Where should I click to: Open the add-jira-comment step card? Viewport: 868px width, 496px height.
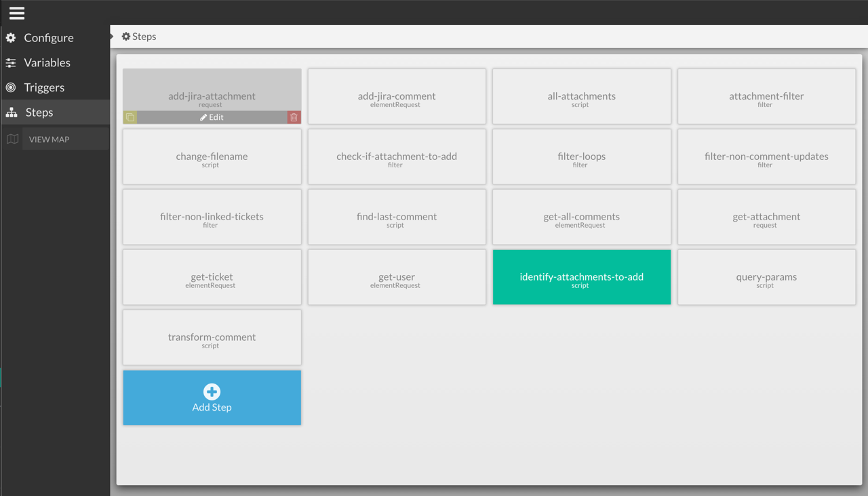397,96
